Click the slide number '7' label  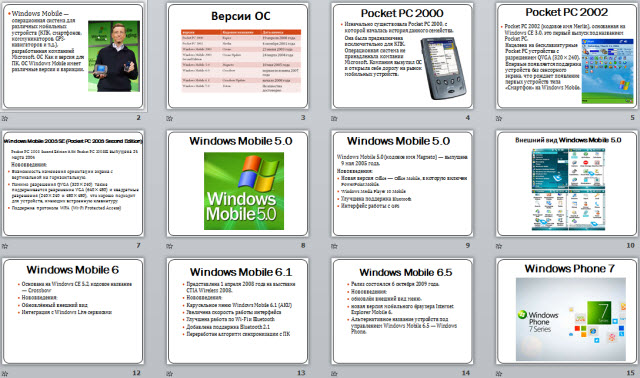[138, 245]
